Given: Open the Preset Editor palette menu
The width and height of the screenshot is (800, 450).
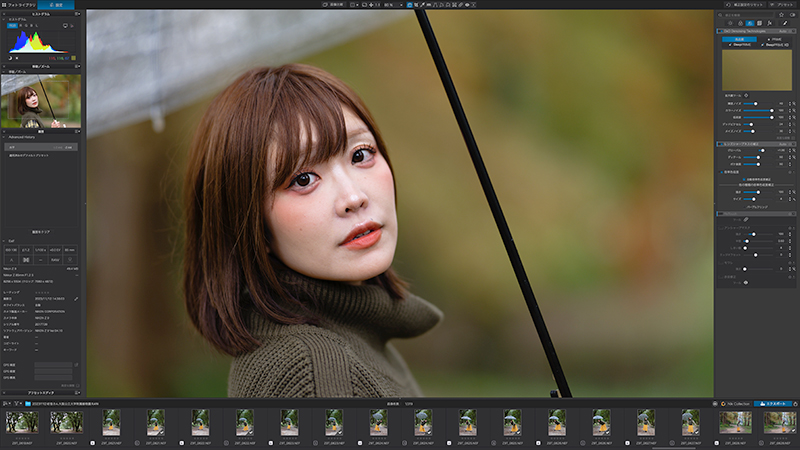Looking at the screenshot, I should (x=78, y=393).
